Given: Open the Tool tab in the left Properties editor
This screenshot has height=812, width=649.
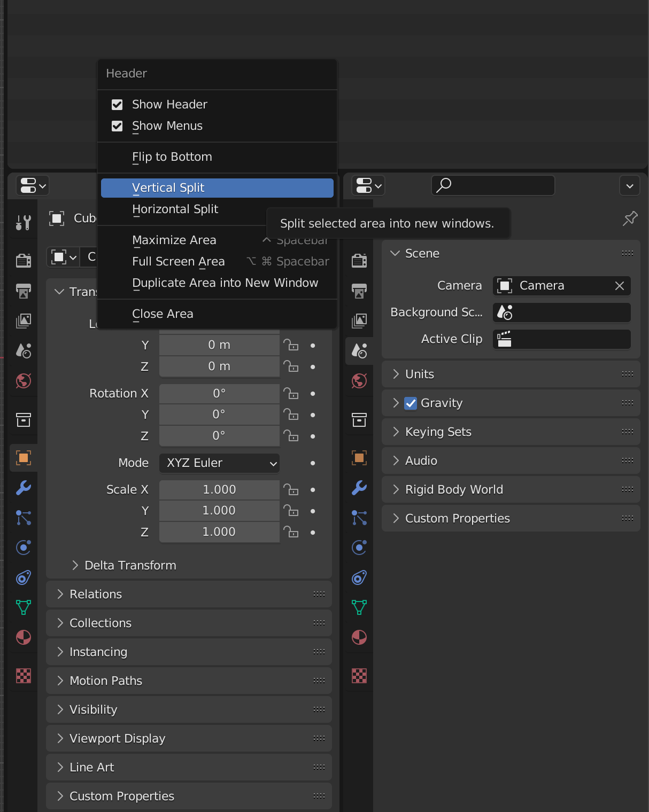Looking at the screenshot, I should pos(24,222).
